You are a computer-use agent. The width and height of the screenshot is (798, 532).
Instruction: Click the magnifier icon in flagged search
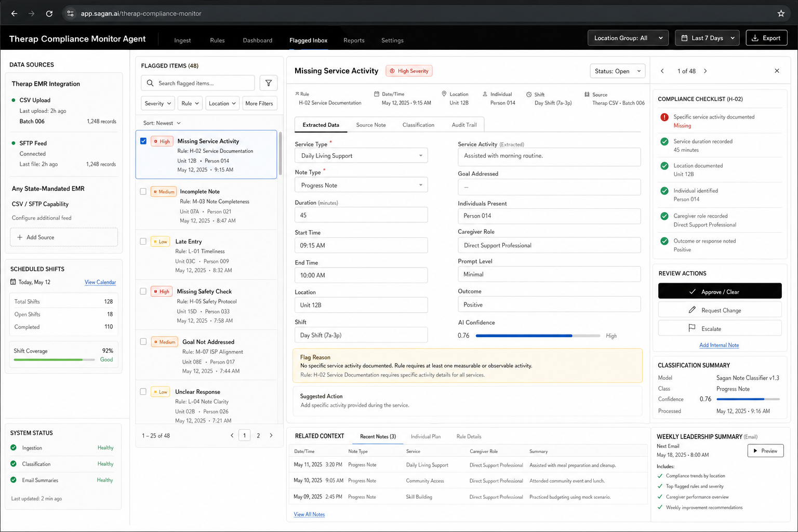pyautogui.click(x=150, y=83)
